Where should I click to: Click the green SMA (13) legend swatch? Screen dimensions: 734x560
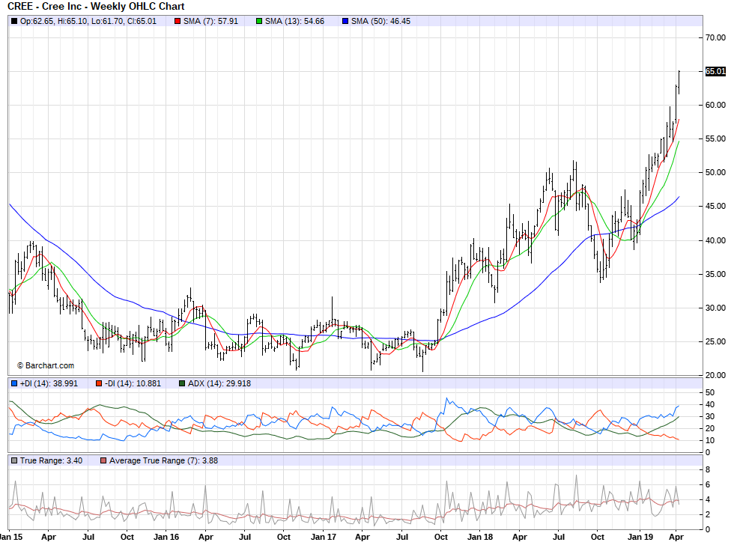259,21
